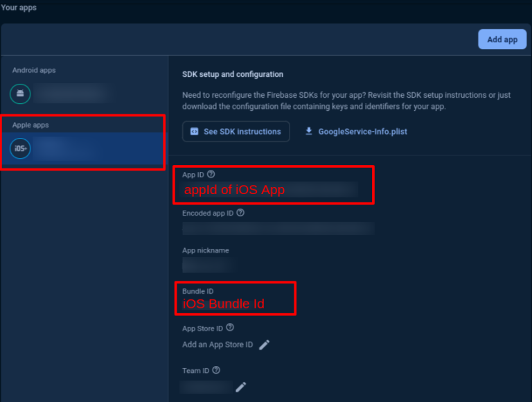The height and width of the screenshot is (402, 532).
Task: Click the Your apps heading
Action: [19, 8]
